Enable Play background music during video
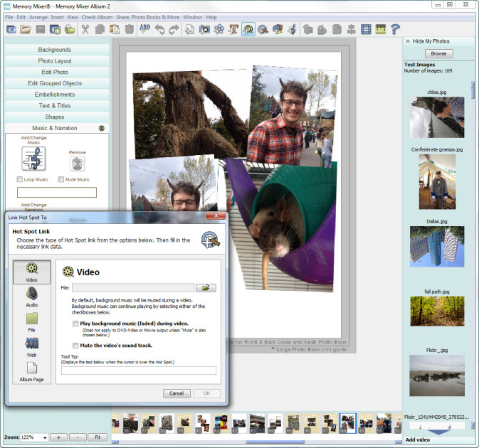 75,324
